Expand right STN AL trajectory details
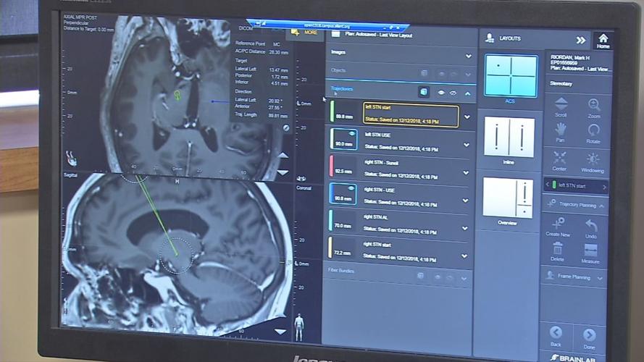 (465, 228)
